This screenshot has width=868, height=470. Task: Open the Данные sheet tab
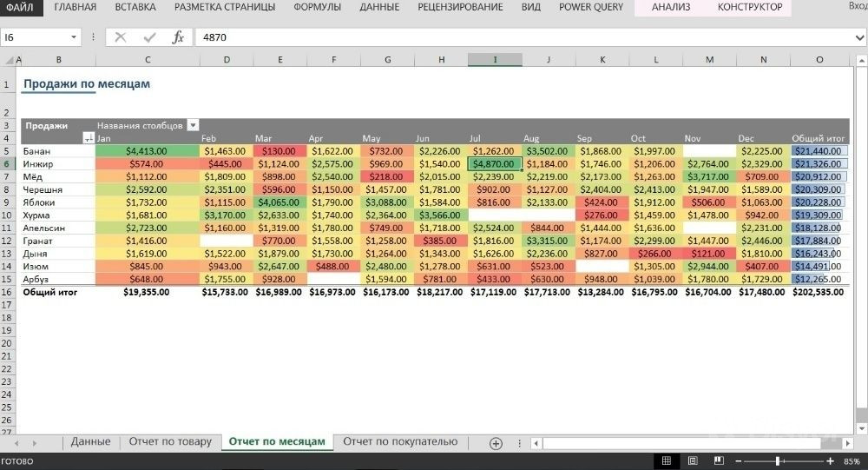pos(90,441)
